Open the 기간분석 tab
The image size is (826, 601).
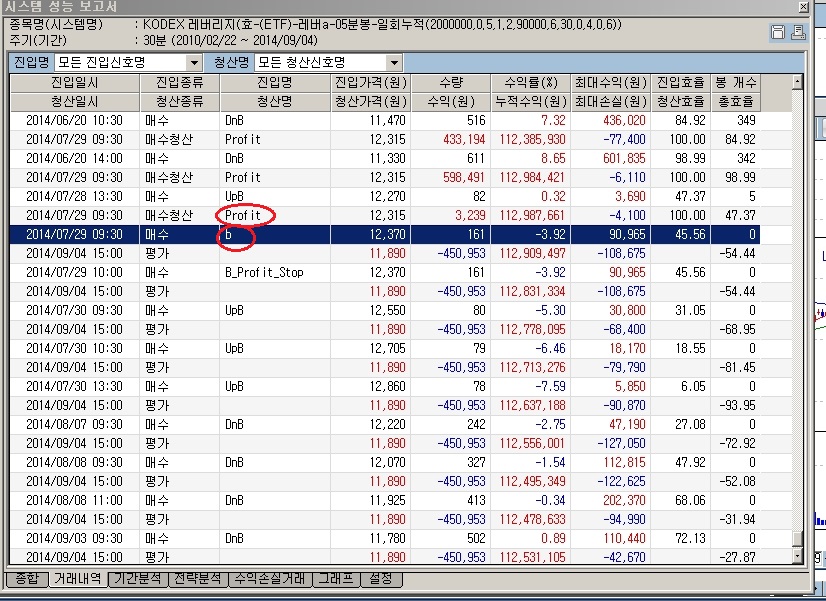click(x=138, y=579)
